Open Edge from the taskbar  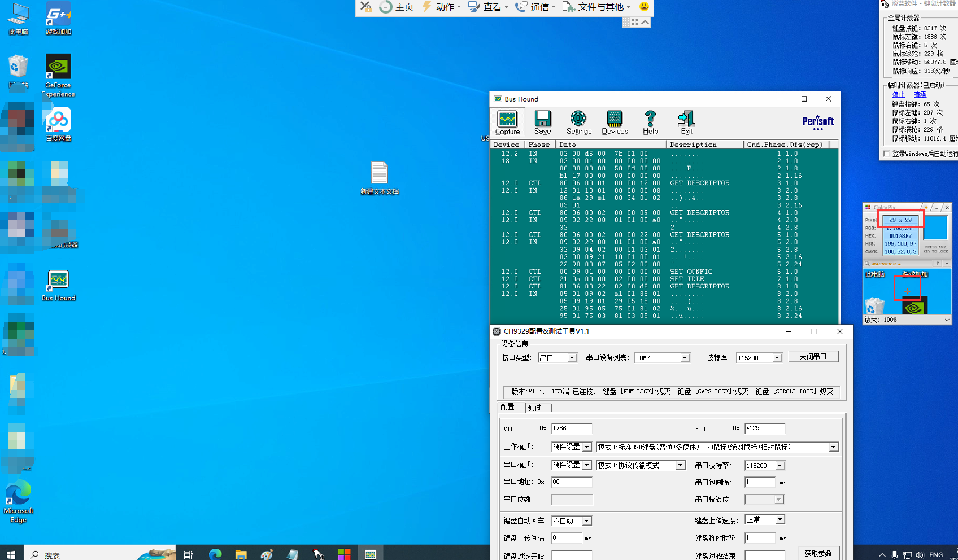(x=215, y=554)
